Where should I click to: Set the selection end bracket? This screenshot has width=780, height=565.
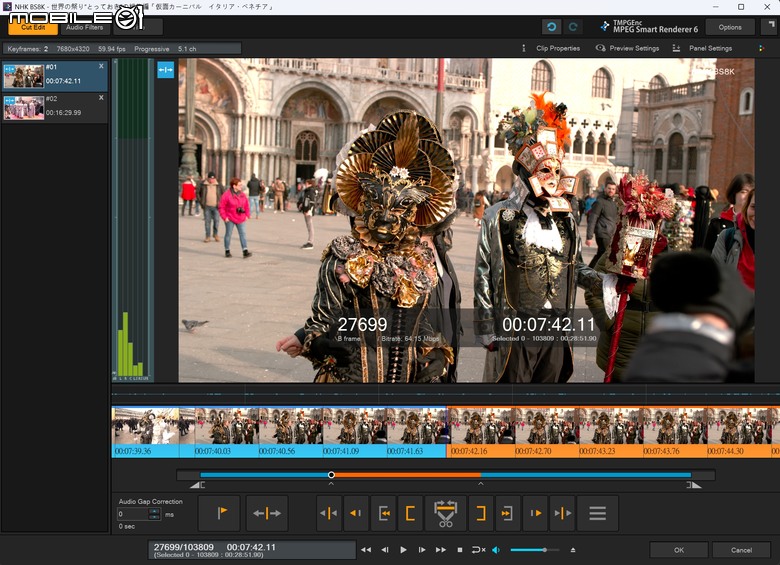[481, 513]
